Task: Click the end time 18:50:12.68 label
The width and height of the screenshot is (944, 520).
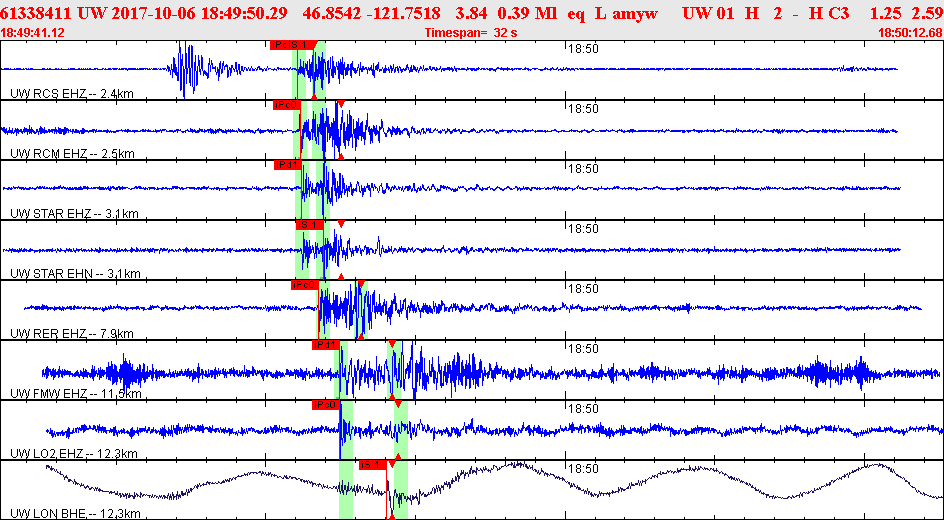Action: point(909,33)
